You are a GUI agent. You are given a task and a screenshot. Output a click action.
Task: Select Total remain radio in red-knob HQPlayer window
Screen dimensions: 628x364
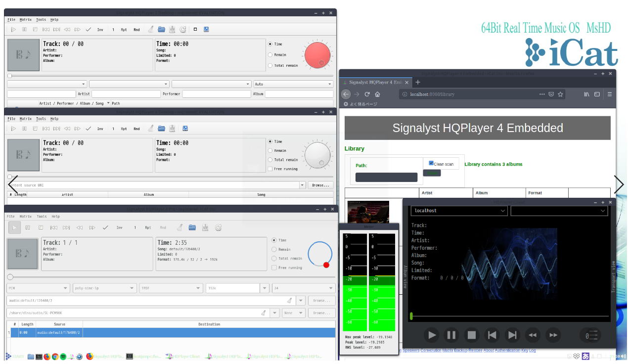click(270, 65)
